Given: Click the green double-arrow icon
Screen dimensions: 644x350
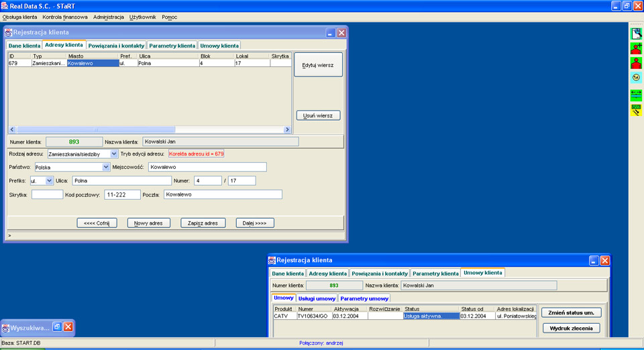Looking at the screenshot, I should tap(635, 95).
